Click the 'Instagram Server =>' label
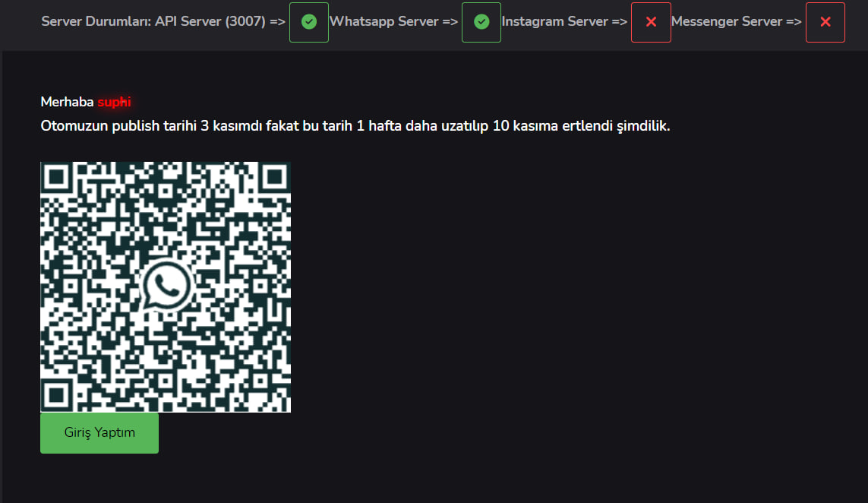The height and width of the screenshot is (503, 868). (x=564, y=21)
